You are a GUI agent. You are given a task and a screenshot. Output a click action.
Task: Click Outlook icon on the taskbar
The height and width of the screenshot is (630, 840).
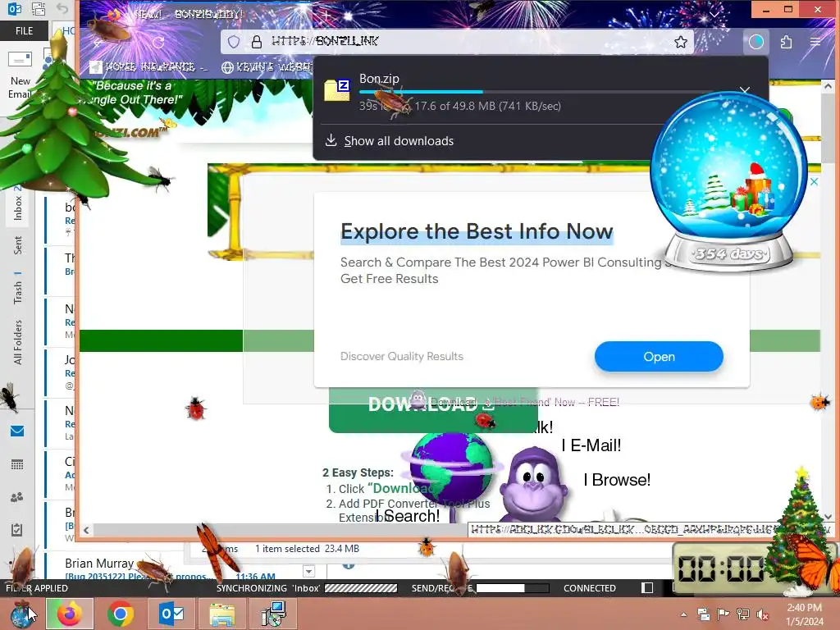click(171, 614)
